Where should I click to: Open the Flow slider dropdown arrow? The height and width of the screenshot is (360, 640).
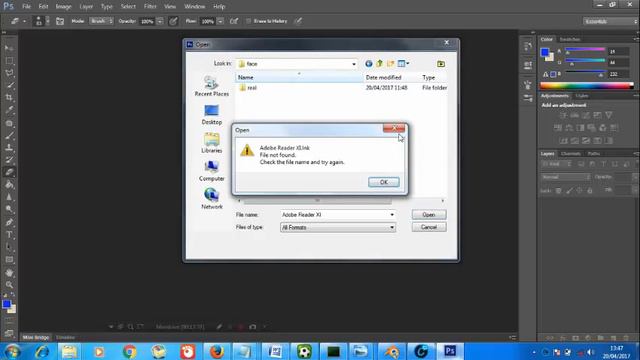pos(220,21)
